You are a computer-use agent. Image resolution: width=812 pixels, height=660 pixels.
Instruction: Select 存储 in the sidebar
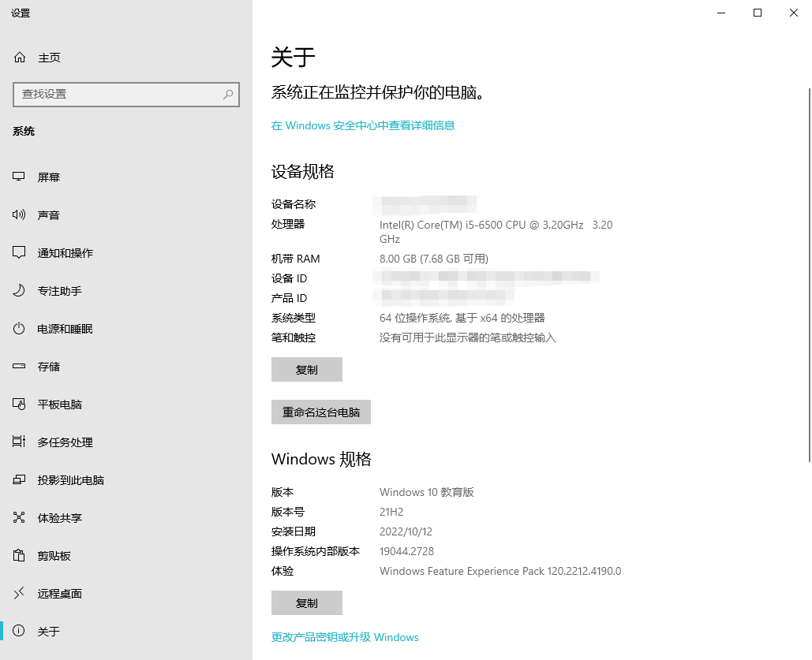[125, 366]
